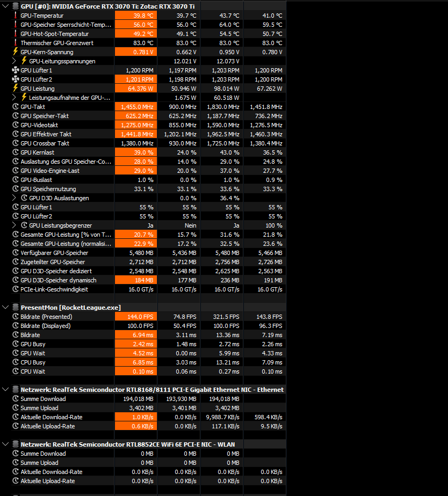Click maximum value 98.014 W of GPU Leistung
Screen dimensions: 448x496
(226, 88)
